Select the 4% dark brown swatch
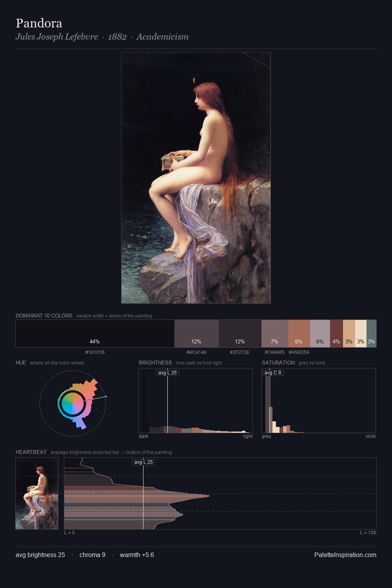Viewport: 392px width, 588px height. [336, 334]
